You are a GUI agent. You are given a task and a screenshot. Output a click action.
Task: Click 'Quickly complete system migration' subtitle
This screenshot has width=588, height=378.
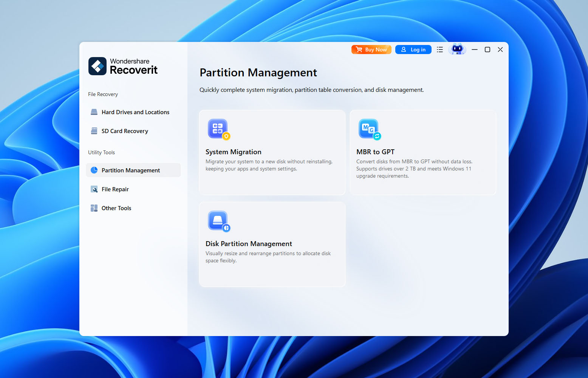[x=311, y=90]
